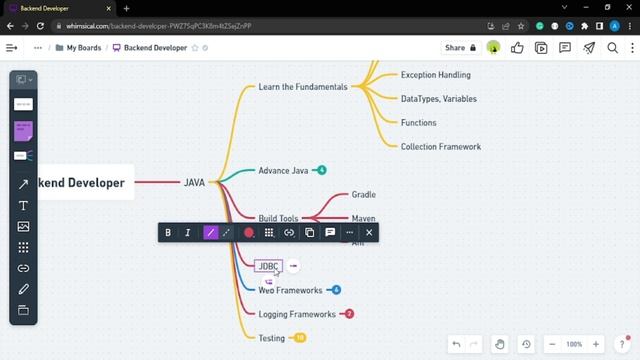Open the user avatar in the header

(x=493, y=48)
